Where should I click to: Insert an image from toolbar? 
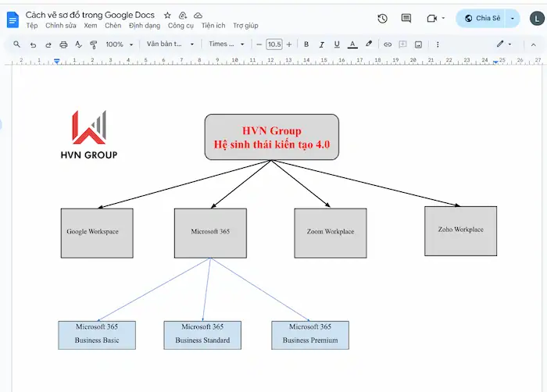click(x=418, y=45)
